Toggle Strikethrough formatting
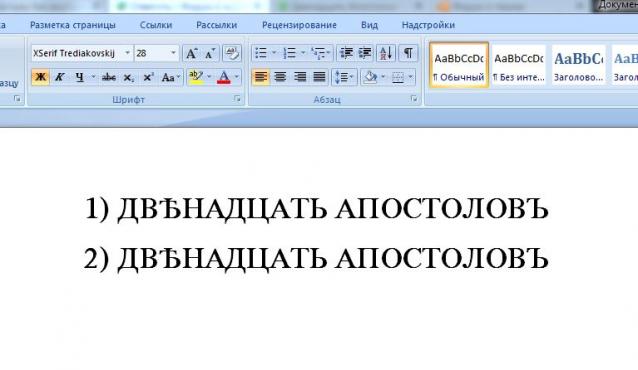 coord(109,77)
